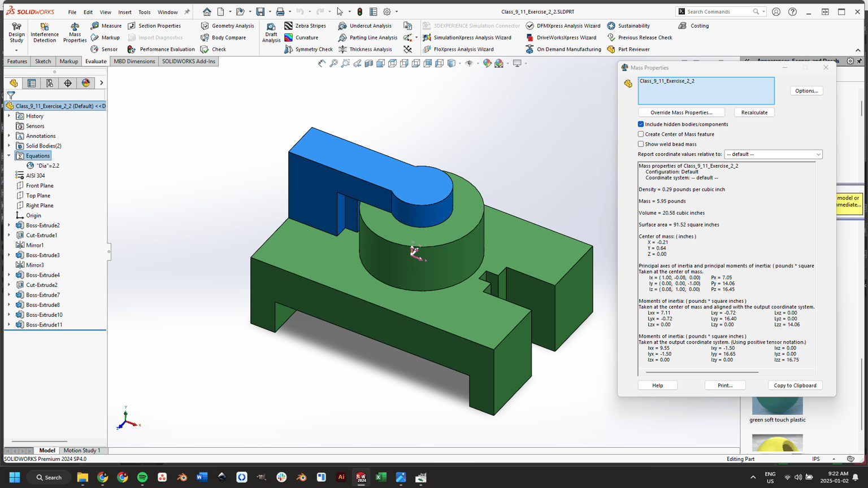The width and height of the screenshot is (868, 488).
Task: Switch to ConfigurationManager tab icon
Action: [x=50, y=83]
